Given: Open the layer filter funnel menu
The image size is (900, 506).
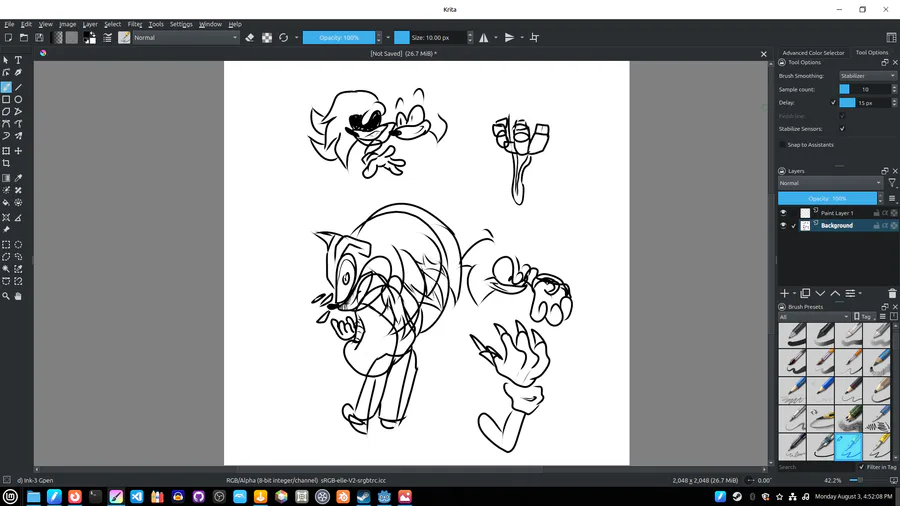Looking at the screenshot, I should tap(892, 183).
